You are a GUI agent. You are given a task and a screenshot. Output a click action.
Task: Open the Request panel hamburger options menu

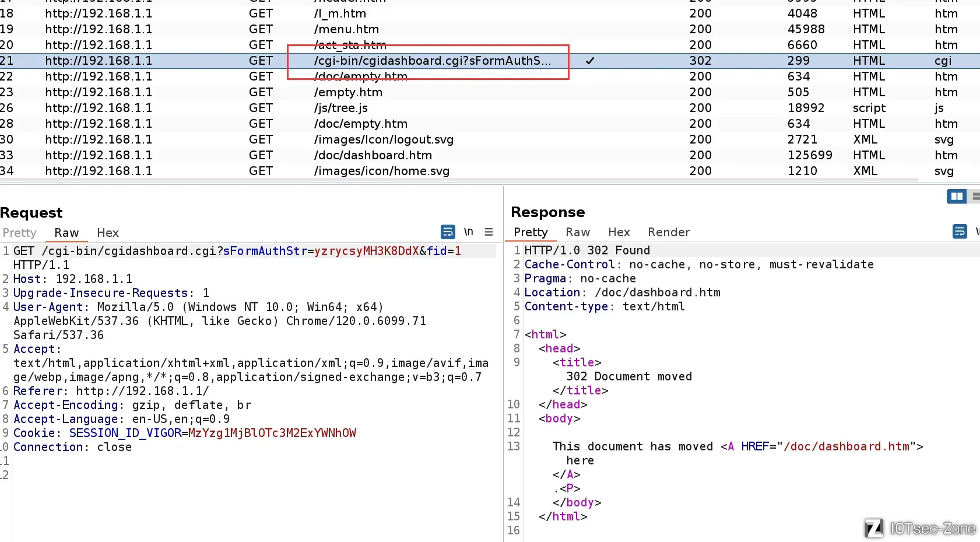489,232
